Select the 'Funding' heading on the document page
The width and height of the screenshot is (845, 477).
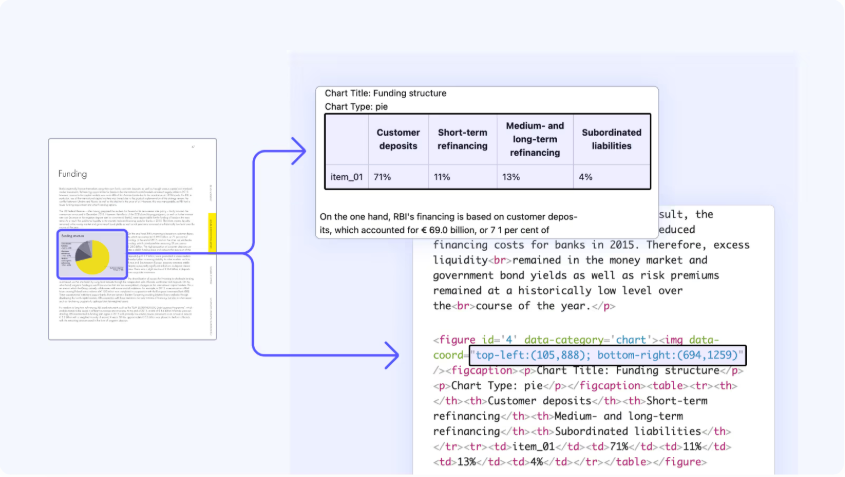(x=73, y=174)
